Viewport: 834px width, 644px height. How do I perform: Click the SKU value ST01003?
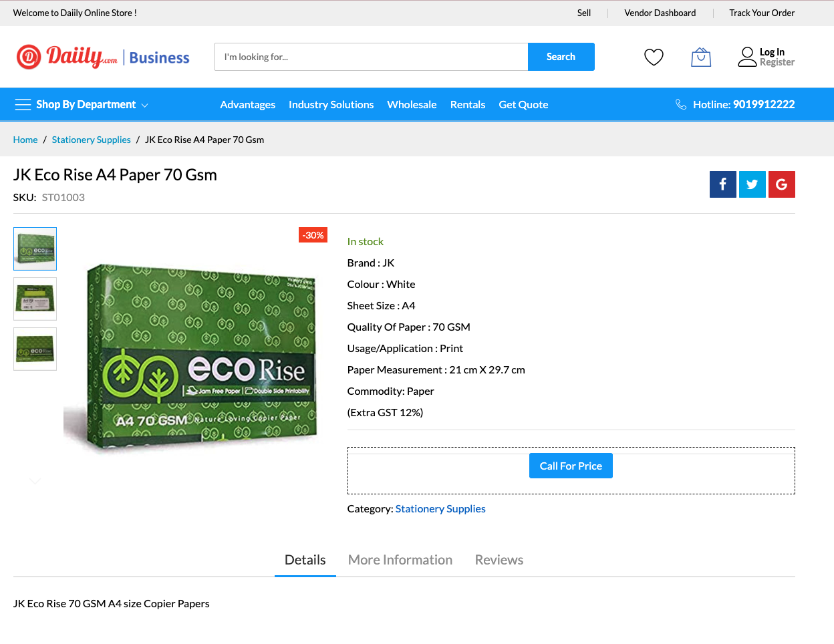coord(63,198)
